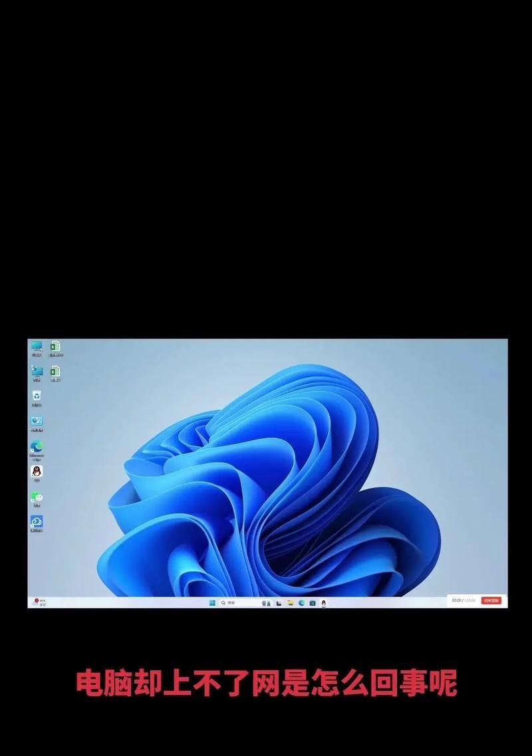Image resolution: width=532 pixels, height=756 pixels.
Task: Select the Network desktop icon
Action: pyautogui.click(x=37, y=373)
